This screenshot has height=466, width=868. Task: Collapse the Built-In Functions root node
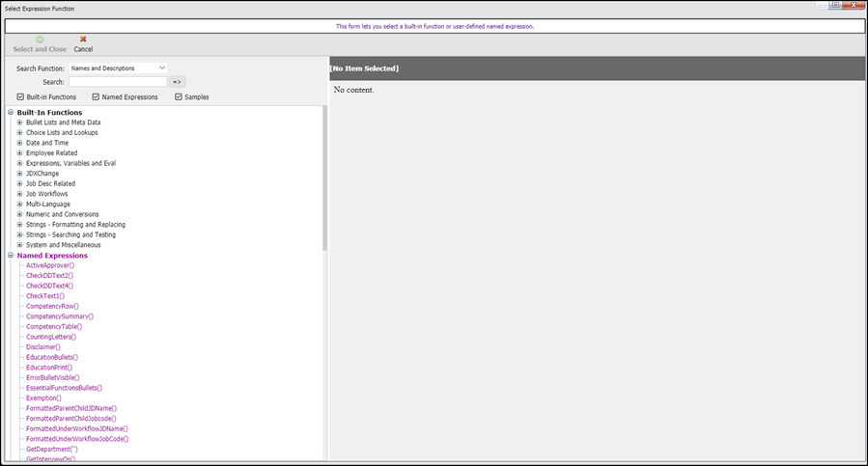[11, 113]
